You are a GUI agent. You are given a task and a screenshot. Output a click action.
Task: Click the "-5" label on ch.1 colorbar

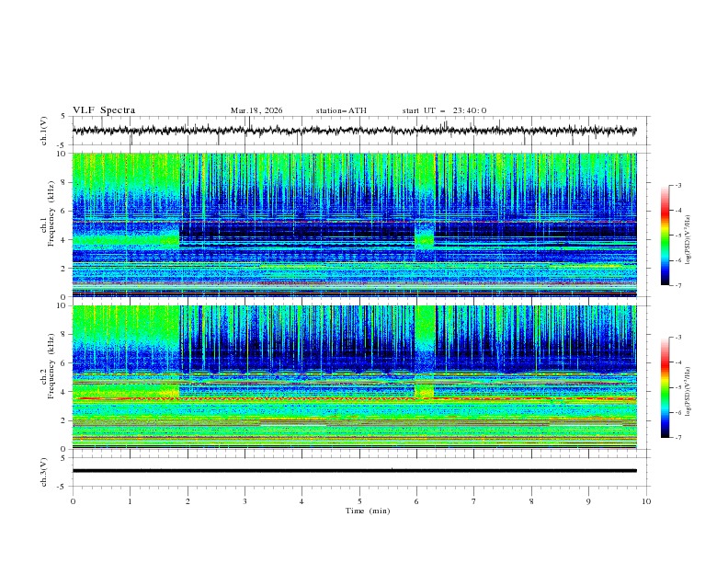tap(677, 236)
